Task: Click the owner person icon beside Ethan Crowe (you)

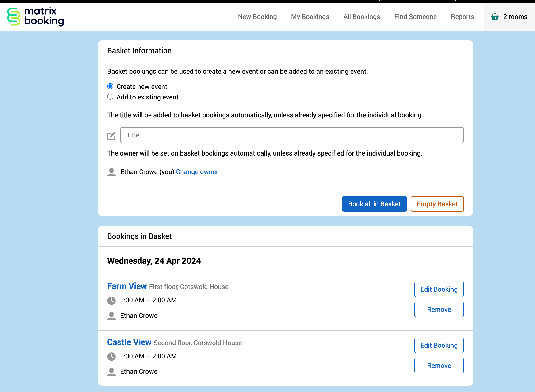Action: 111,172
